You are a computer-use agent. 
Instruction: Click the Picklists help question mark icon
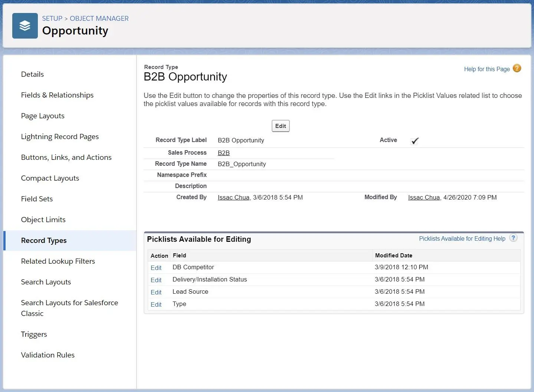(513, 238)
